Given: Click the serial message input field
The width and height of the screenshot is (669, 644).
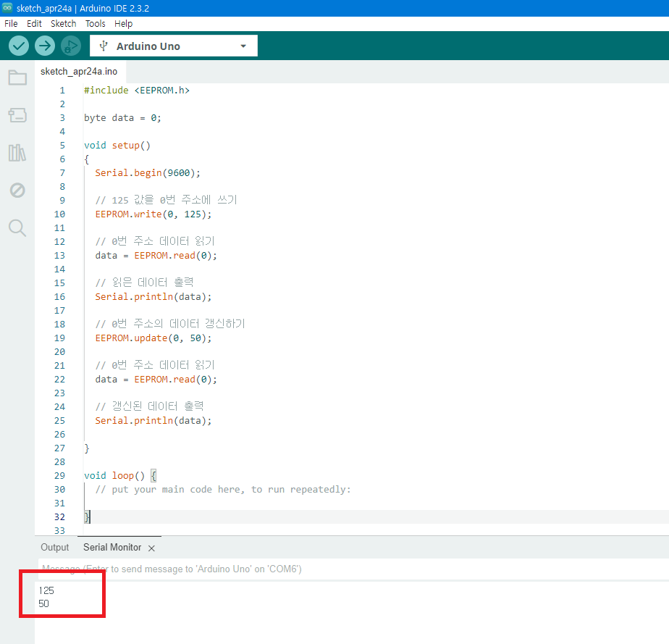Looking at the screenshot, I should [x=353, y=569].
